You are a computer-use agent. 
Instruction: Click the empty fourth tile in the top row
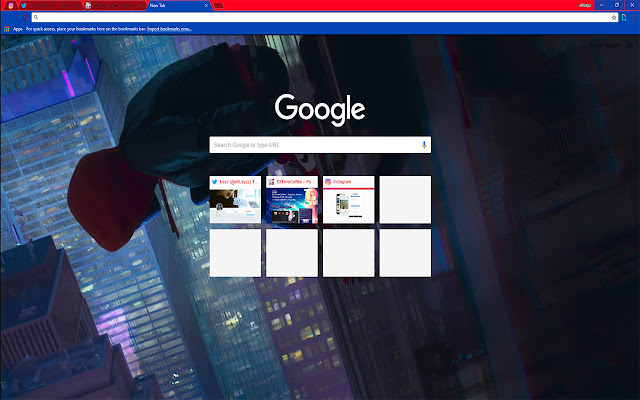405,200
